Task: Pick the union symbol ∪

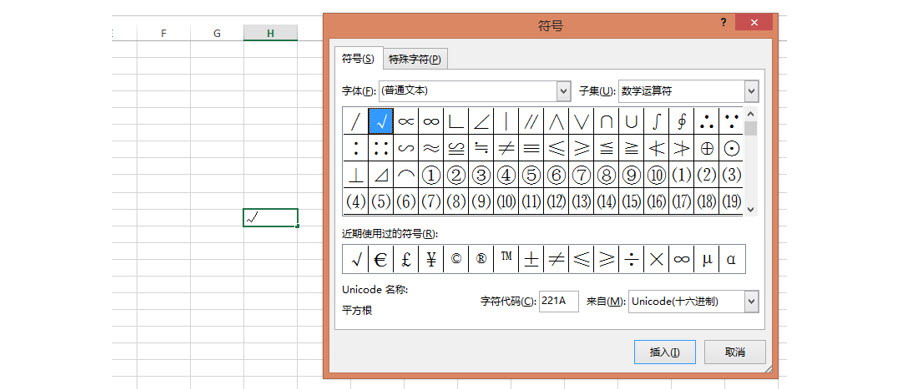Action: 631,121
